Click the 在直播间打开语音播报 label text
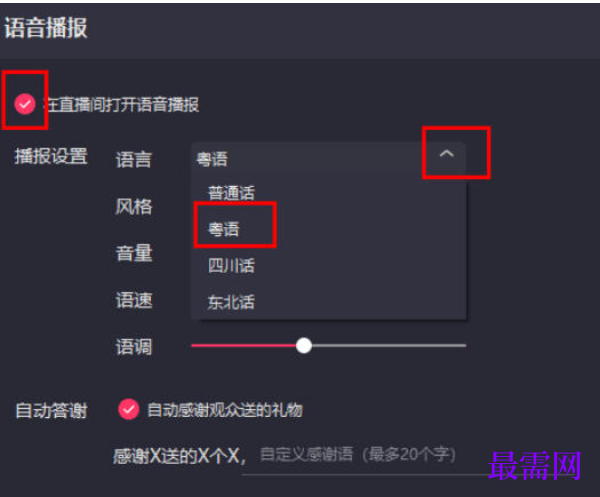The width and height of the screenshot is (600, 497). [122, 104]
